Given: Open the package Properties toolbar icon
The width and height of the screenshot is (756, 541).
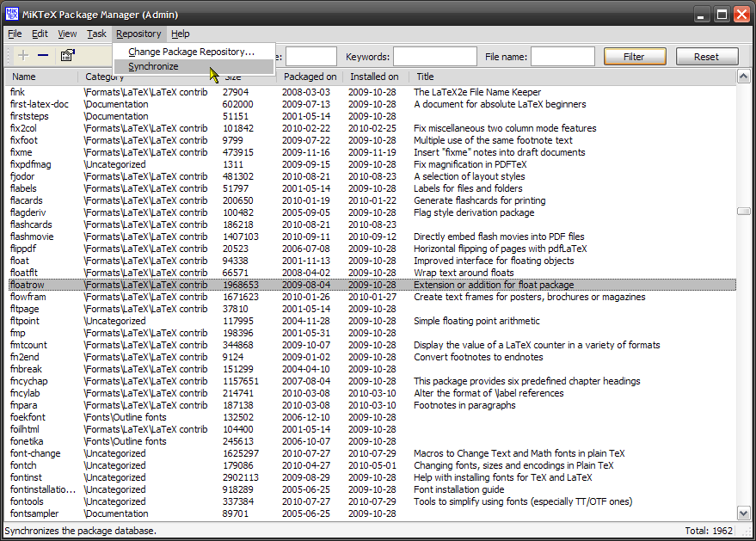Looking at the screenshot, I should (67, 55).
